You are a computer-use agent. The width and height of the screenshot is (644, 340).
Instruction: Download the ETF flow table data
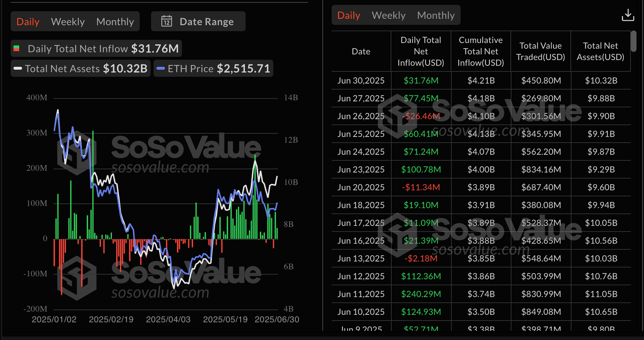pyautogui.click(x=628, y=16)
